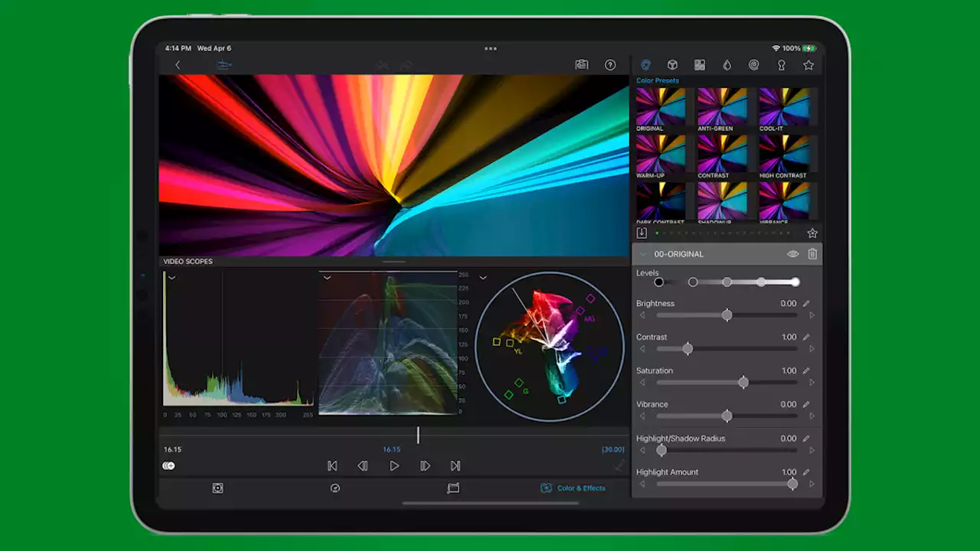Image resolution: width=980 pixels, height=551 pixels.
Task: Edit Highlight Amount with pencil icon
Action: pos(806,472)
